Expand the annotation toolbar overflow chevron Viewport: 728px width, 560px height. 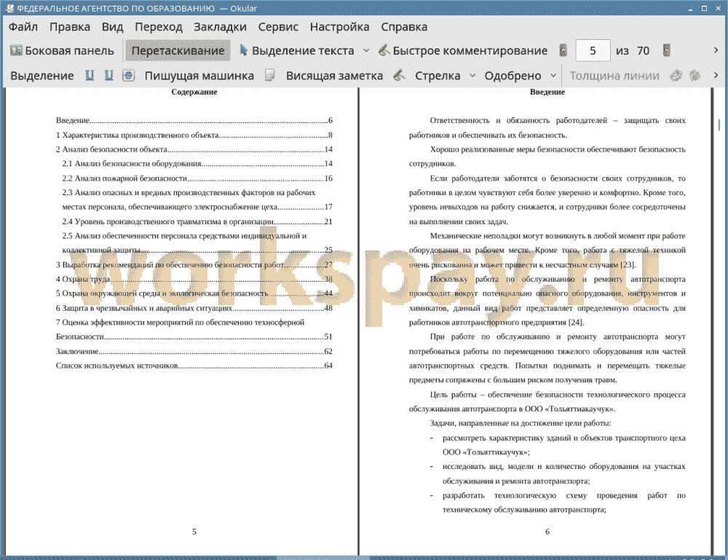[716, 75]
